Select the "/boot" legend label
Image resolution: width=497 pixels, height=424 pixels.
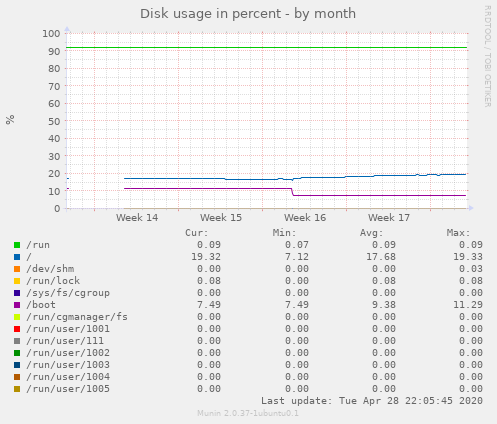click(x=41, y=305)
